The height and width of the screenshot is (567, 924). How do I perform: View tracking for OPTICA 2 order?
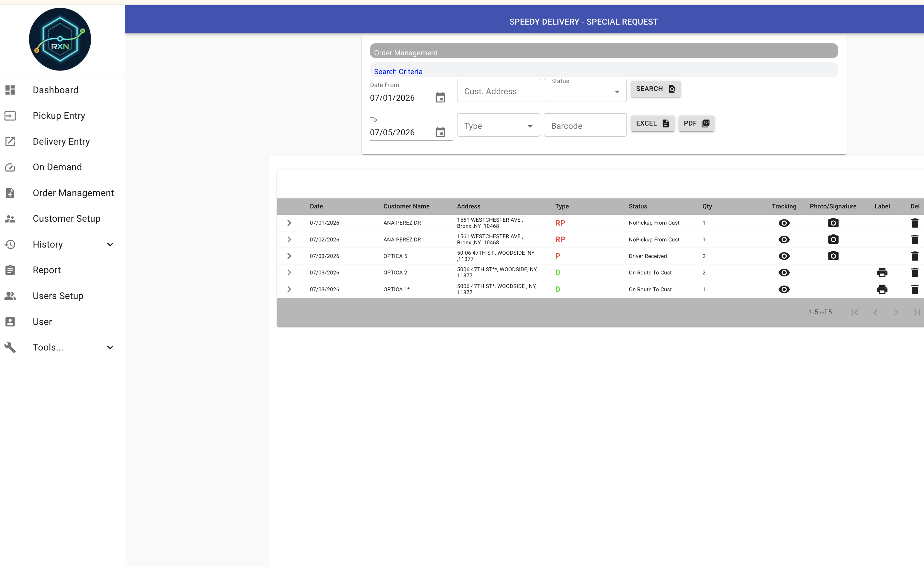point(784,272)
